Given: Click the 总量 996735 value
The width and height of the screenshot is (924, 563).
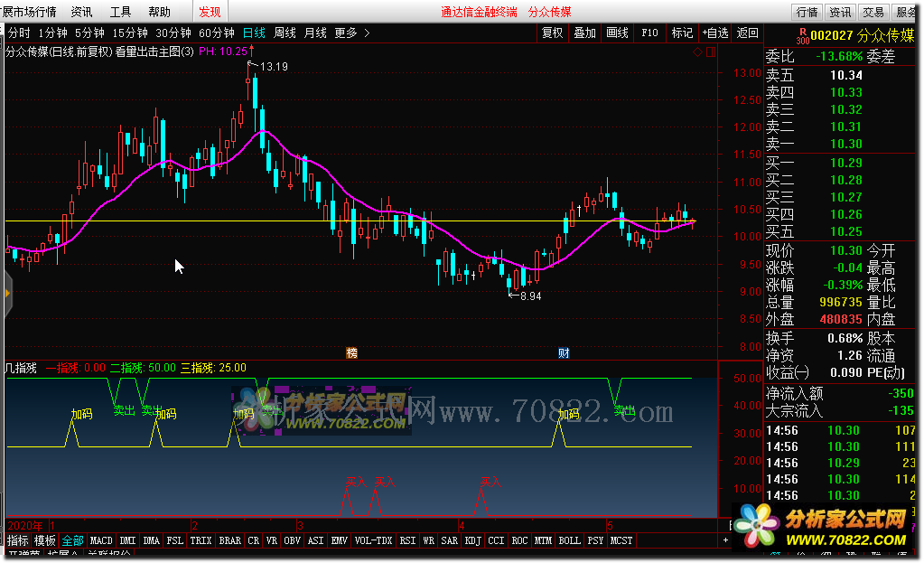Looking at the screenshot, I should point(841,303).
